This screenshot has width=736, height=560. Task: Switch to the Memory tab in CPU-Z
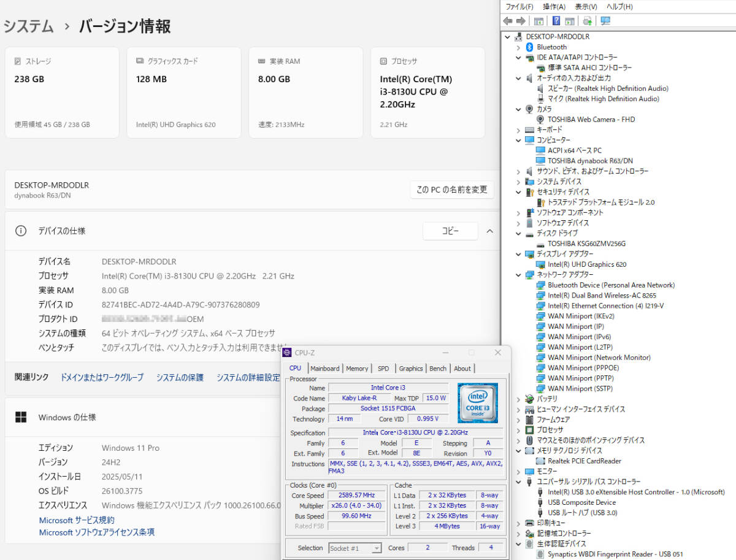(x=357, y=369)
